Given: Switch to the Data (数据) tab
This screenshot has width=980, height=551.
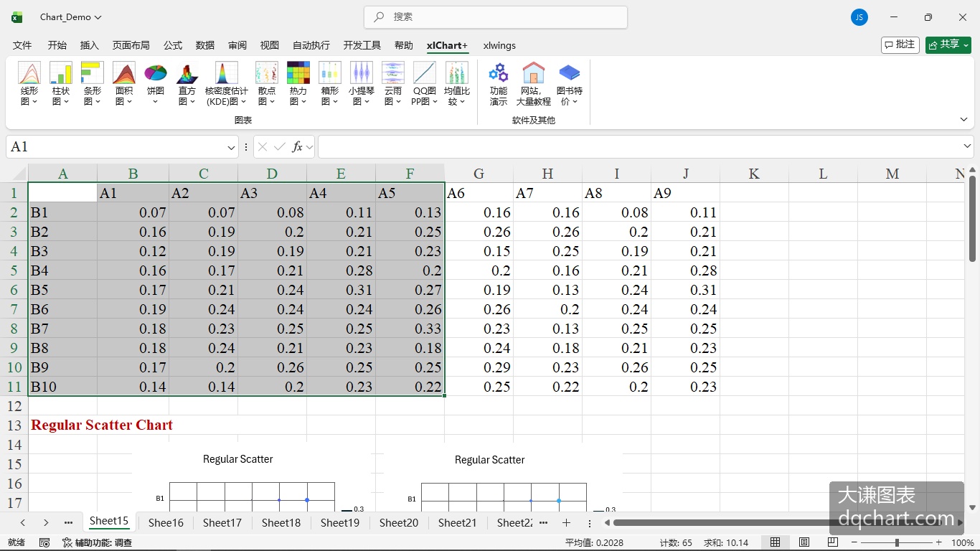Looking at the screenshot, I should point(205,45).
